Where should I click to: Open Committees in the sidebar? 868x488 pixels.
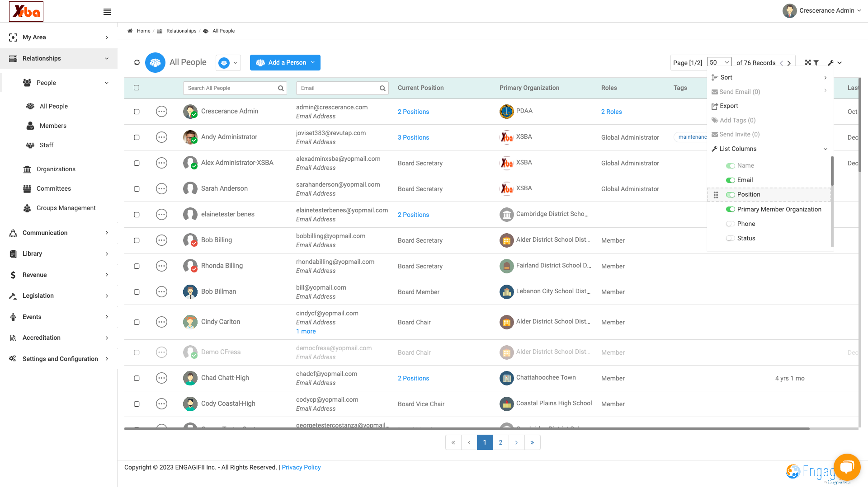tap(53, 188)
